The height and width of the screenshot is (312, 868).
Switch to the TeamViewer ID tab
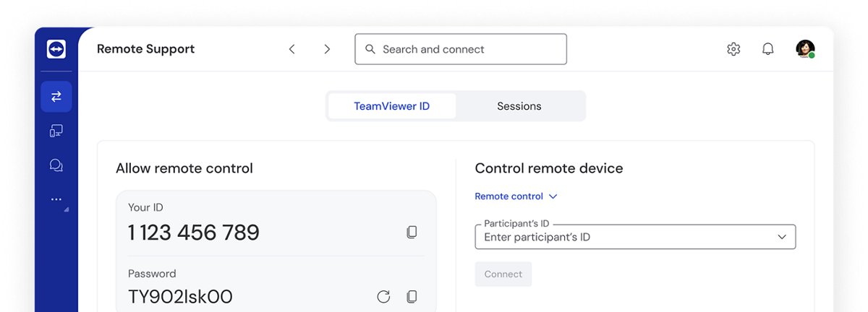pos(392,106)
